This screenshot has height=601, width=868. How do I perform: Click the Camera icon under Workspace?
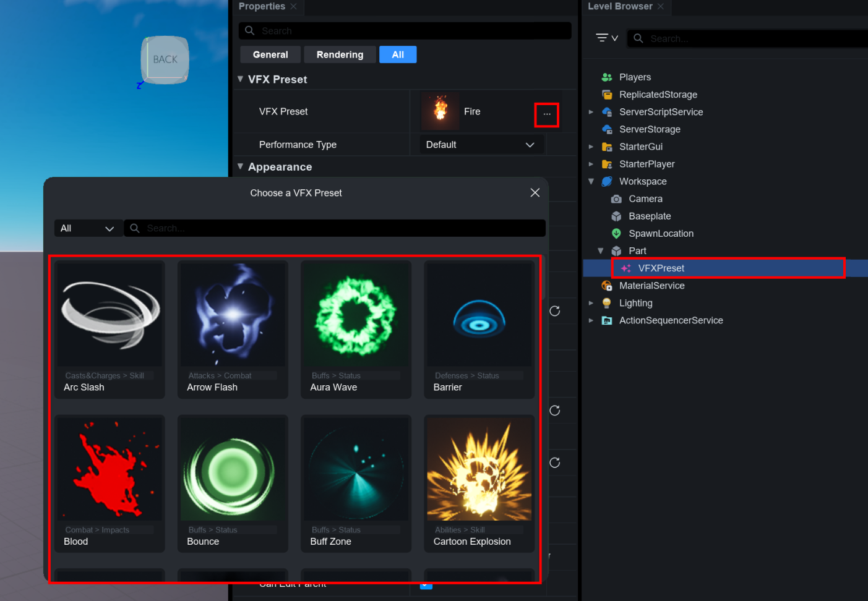point(616,199)
